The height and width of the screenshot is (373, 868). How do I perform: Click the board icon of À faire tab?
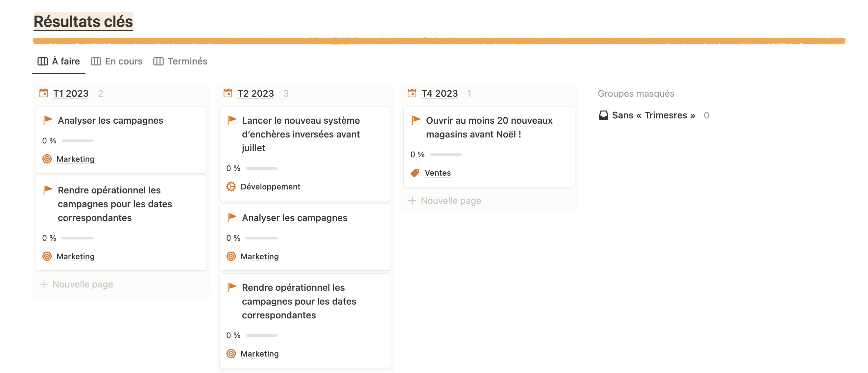pos(42,61)
